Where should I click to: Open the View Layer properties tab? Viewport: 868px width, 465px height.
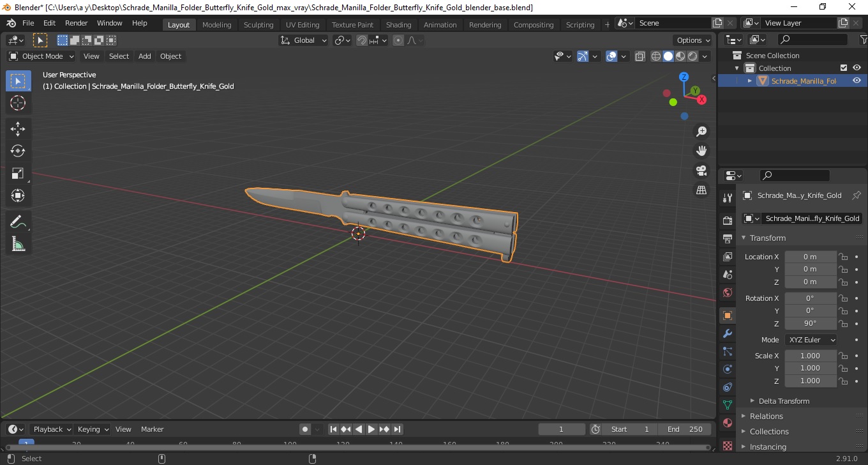tap(727, 256)
